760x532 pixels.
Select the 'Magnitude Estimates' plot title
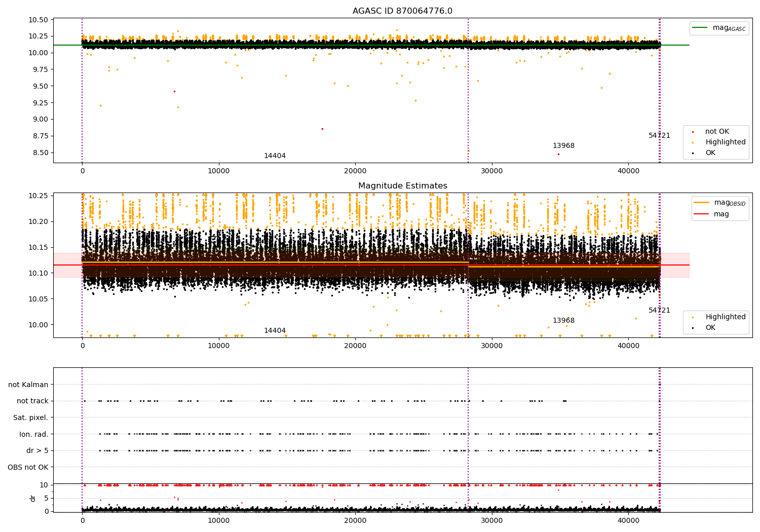pyautogui.click(x=402, y=186)
